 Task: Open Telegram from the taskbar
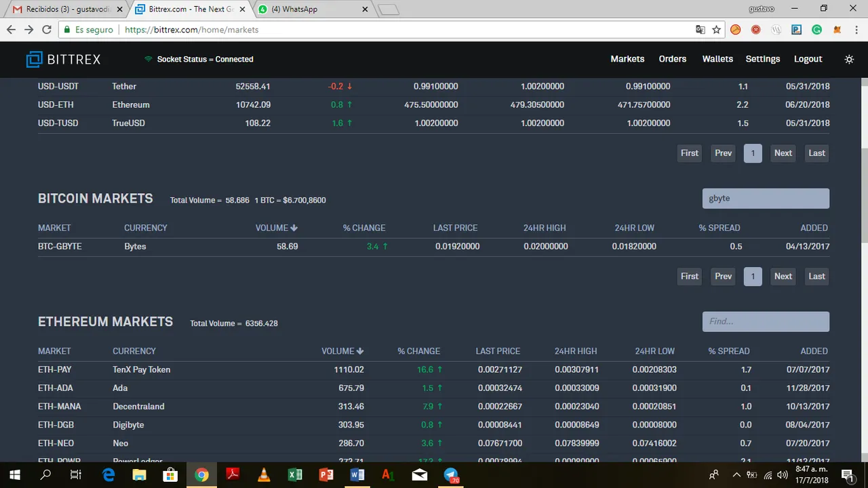tap(451, 474)
